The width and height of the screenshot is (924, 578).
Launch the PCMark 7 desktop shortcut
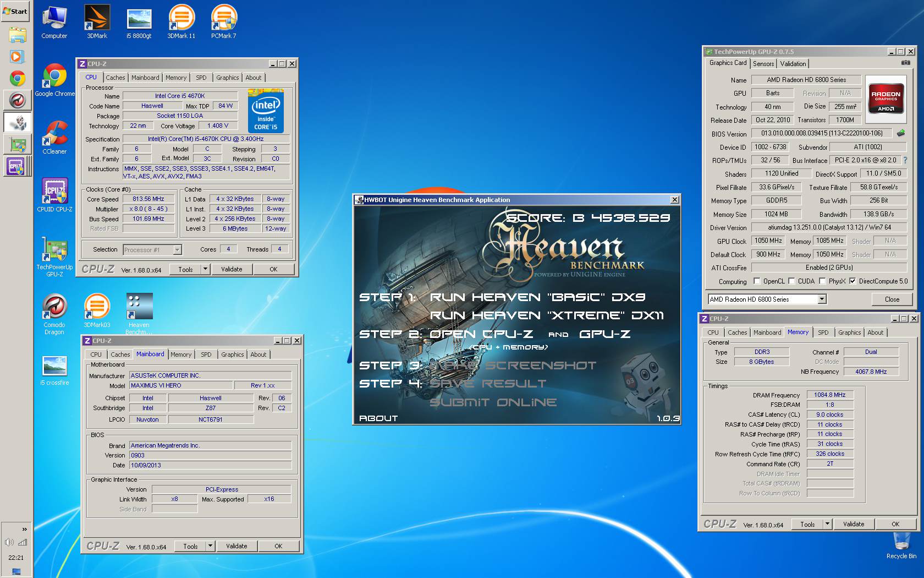(223, 23)
